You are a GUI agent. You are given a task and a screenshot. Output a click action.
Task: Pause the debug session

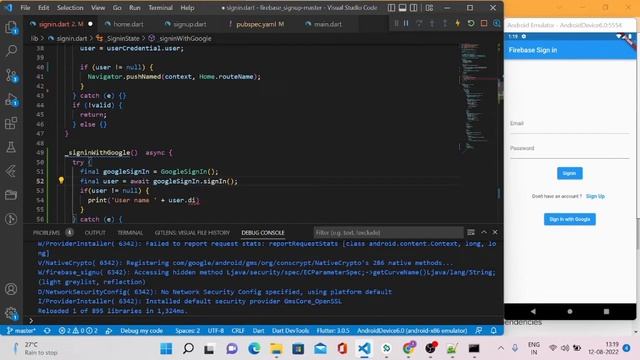click(406, 24)
